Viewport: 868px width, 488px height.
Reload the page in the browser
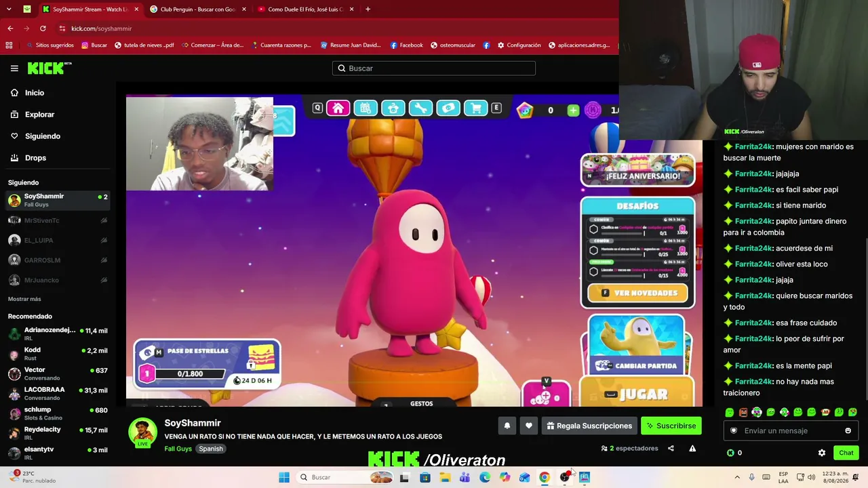click(x=43, y=28)
